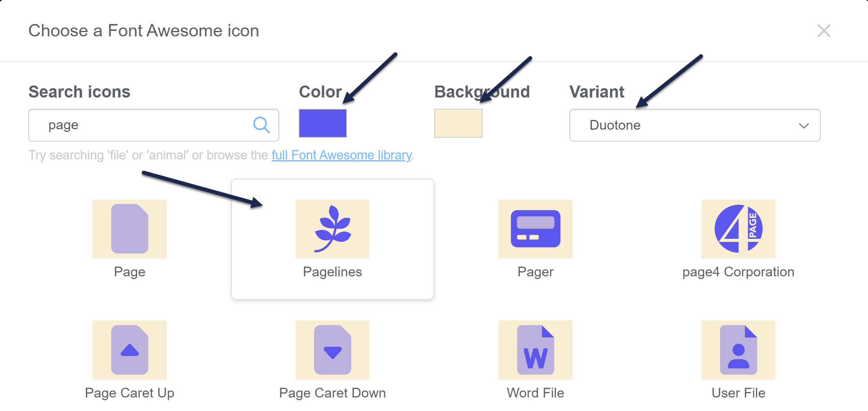Choose the Page Caret Up icon

[129, 349]
